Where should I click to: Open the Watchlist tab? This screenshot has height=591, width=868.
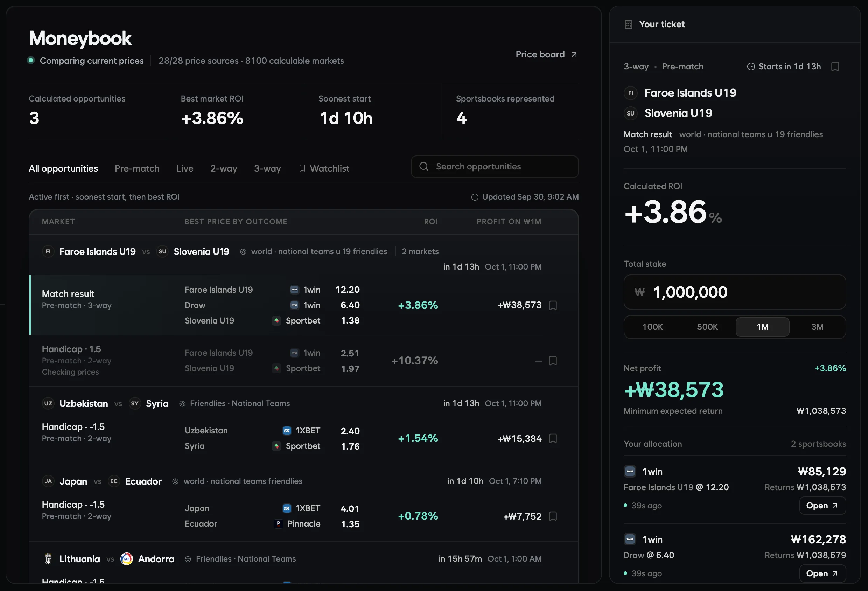(324, 168)
